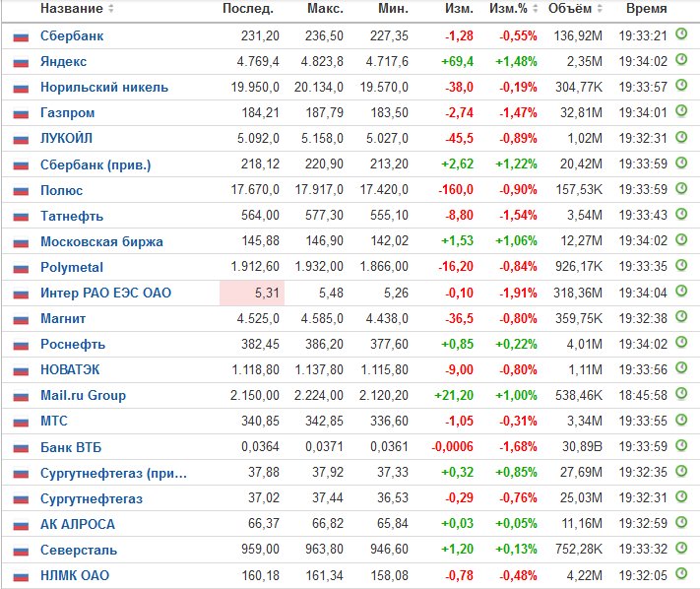
Task: Click the grey clock icon in Mail.ru Group row
Action: pyautogui.click(x=681, y=393)
